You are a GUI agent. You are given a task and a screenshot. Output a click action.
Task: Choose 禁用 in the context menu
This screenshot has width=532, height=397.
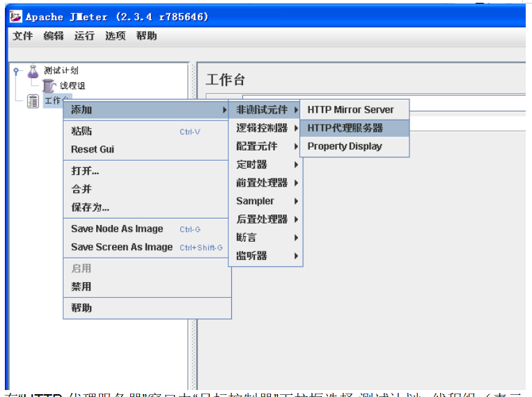pos(147,287)
